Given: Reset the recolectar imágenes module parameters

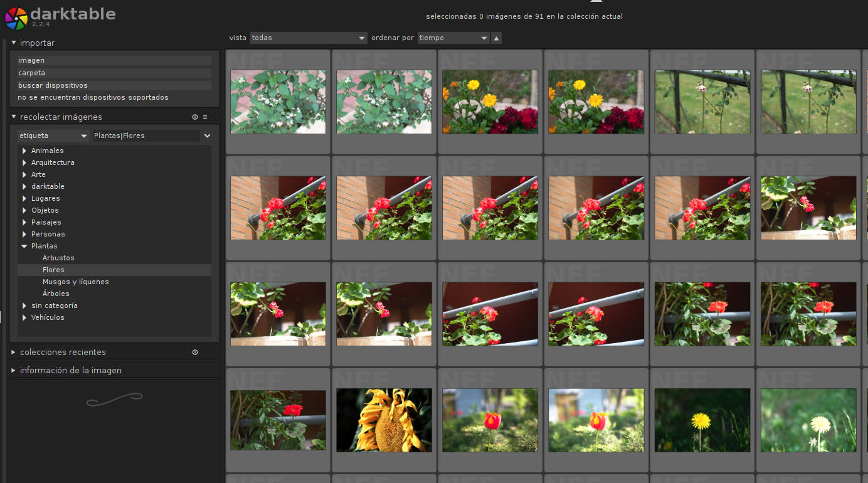Looking at the screenshot, I should pos(195,117).
